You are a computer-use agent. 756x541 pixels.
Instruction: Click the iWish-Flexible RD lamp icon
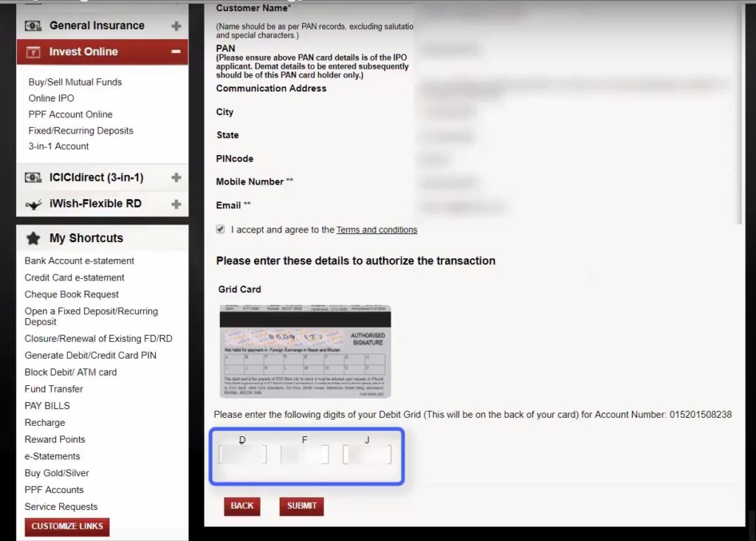(x=33, y=204)
